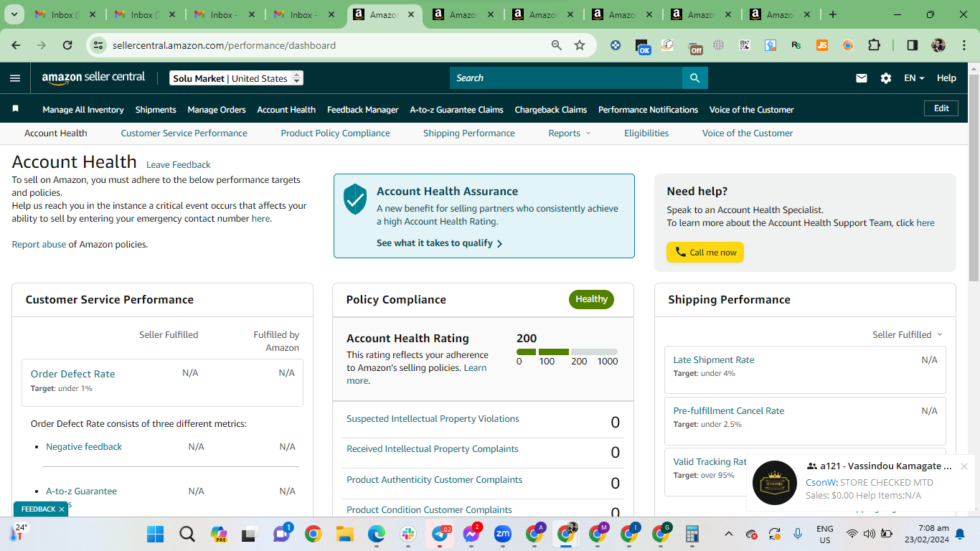Screen dimensions: 980x551
Task: Expand the Reports dropdown menu
Action: (570, 133)
